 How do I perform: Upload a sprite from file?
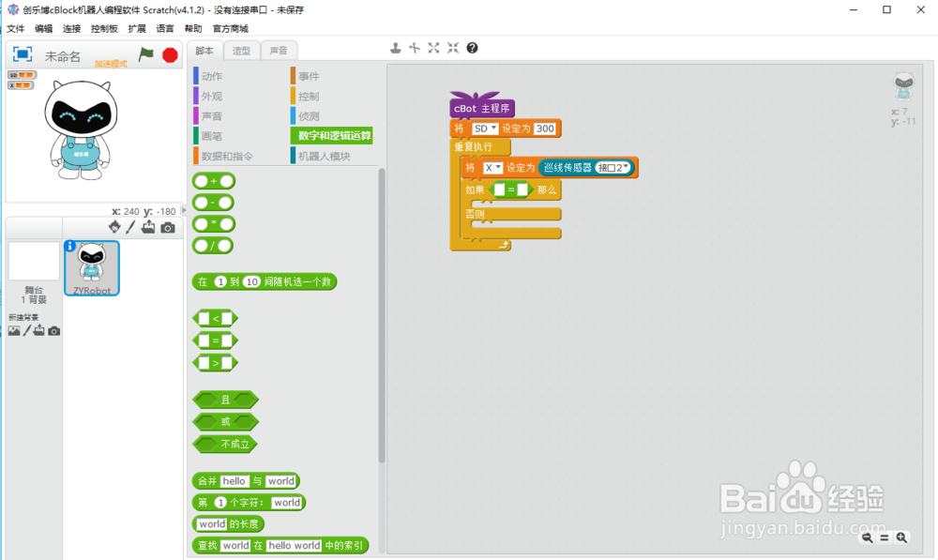click(149, 227)
